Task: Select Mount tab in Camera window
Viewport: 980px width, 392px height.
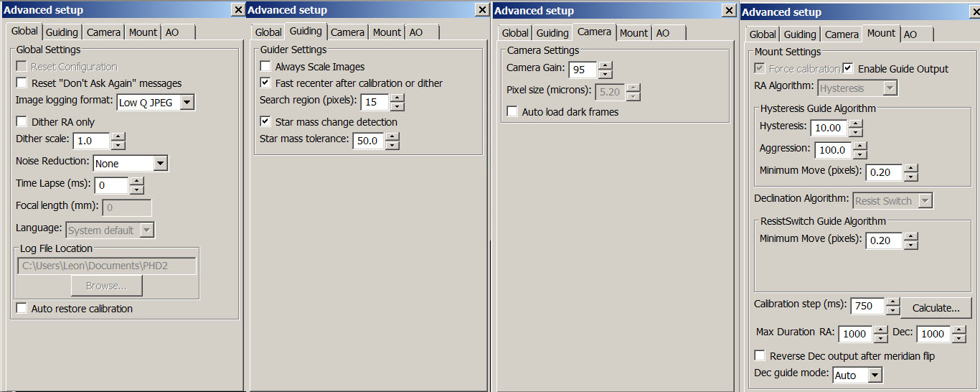Action: [x=633, y=33]
